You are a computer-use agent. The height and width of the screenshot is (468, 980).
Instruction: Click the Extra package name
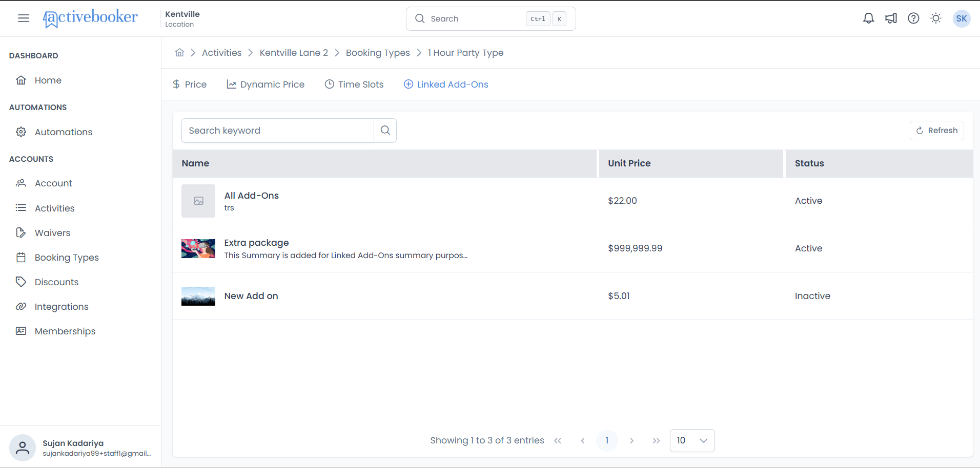[256, 243]
